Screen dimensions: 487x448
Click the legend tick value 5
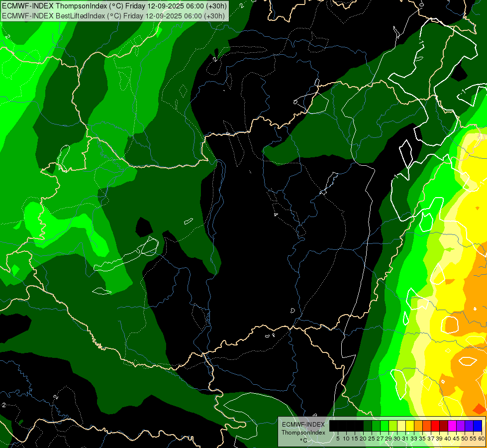[x=338, y=439]
